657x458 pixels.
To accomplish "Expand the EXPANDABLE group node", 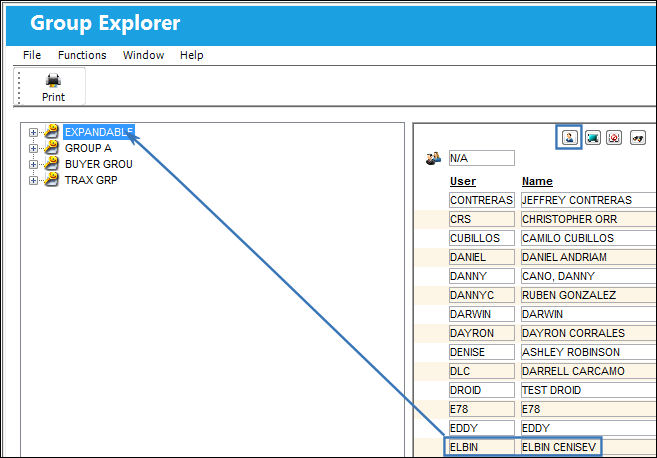I will pos(33,132).
